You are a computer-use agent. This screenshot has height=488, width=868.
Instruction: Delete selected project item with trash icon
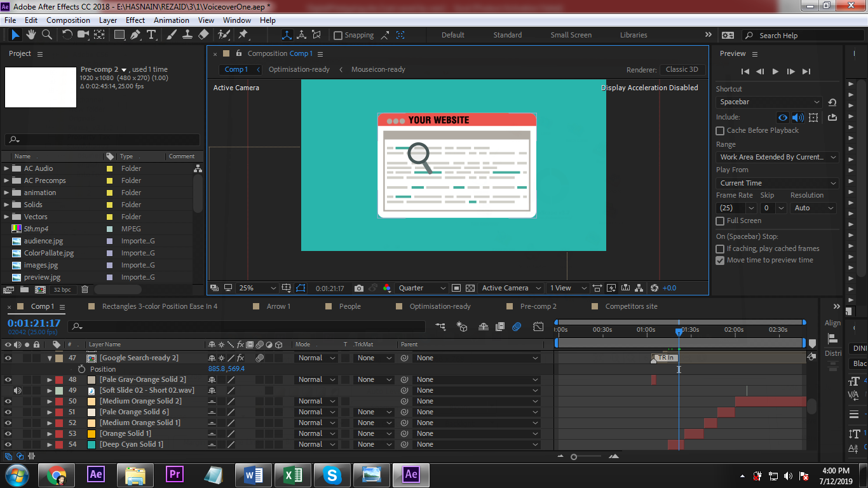[85, 290]
